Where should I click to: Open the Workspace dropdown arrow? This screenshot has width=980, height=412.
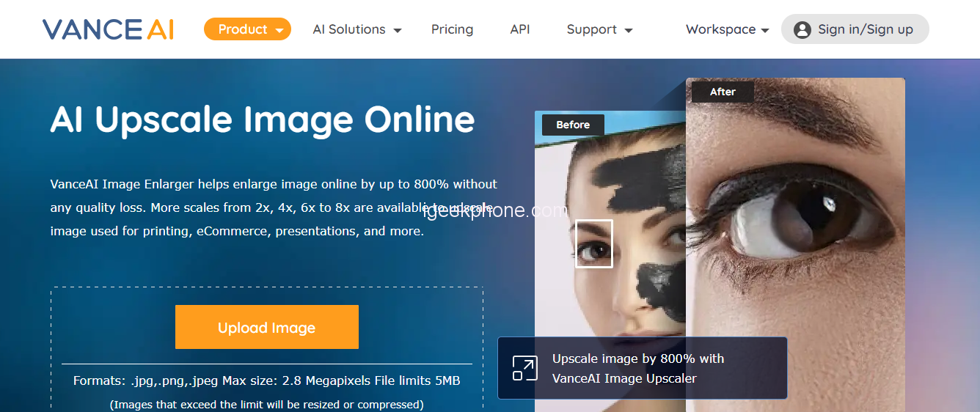765,31
